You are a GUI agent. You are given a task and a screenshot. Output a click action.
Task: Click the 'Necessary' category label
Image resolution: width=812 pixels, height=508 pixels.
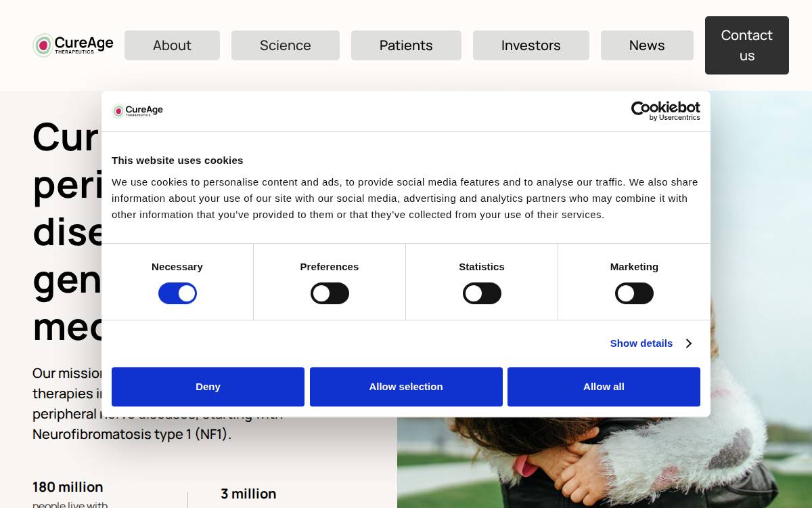[x=177, y=267]
